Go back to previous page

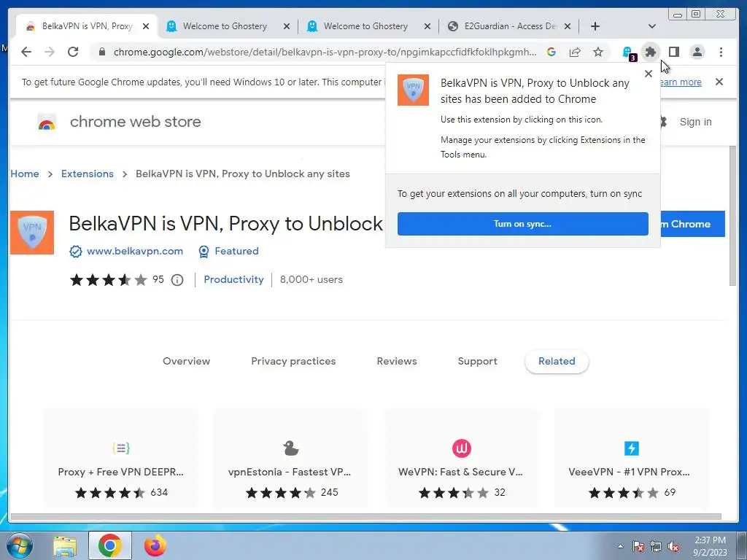click(26, 52)
